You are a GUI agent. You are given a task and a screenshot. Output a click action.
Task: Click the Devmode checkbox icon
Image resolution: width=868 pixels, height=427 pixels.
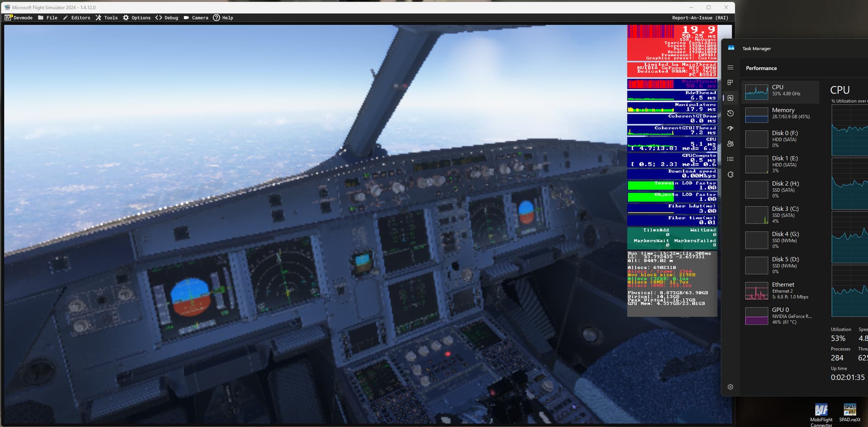pos(8,18)
